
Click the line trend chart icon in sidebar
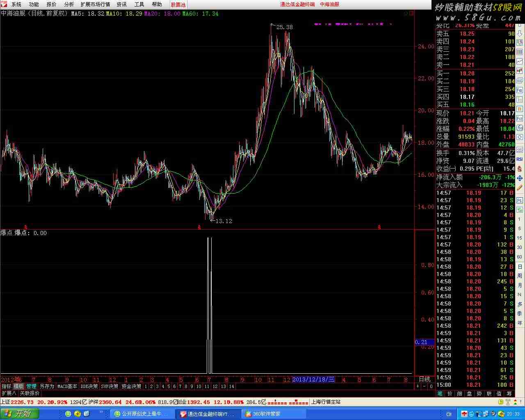[x=520, y=61]
